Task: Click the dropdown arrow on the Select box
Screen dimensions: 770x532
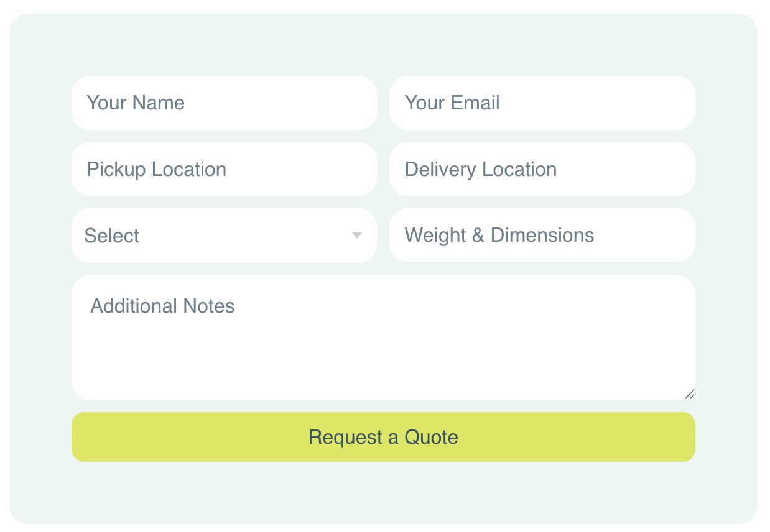Action: click(x=356, y=235)
